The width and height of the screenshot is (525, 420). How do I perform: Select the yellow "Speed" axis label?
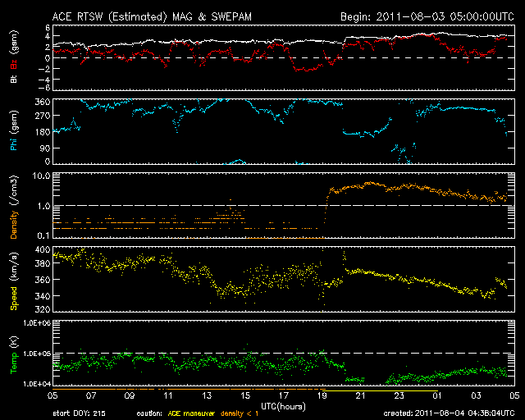(x=14, y=299)
